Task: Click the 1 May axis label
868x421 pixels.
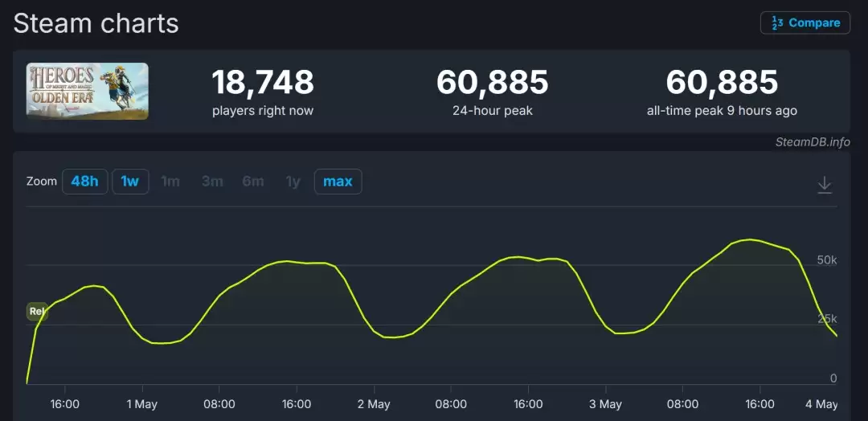Action: click(x=142, y=404)
